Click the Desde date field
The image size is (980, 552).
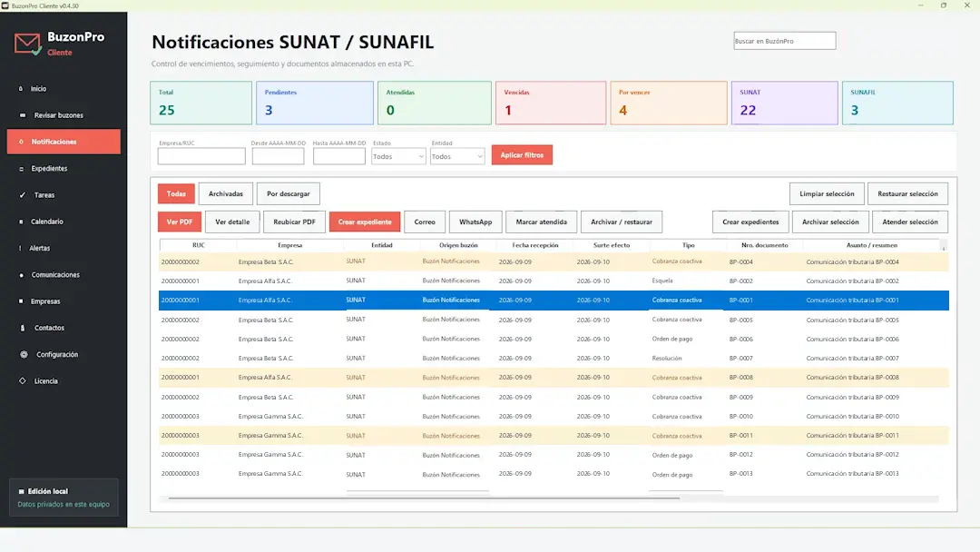click(279, 156)
